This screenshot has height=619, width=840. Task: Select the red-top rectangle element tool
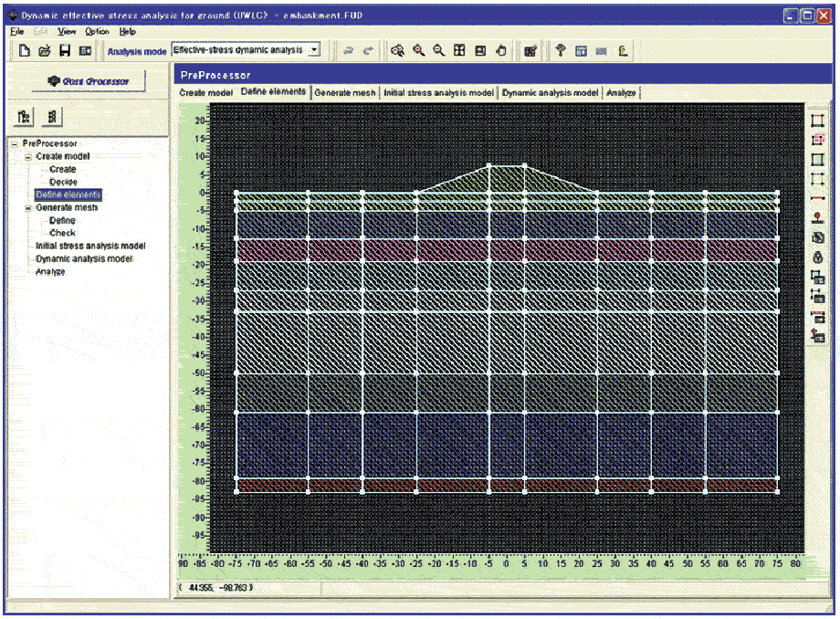tap(817, 121)
